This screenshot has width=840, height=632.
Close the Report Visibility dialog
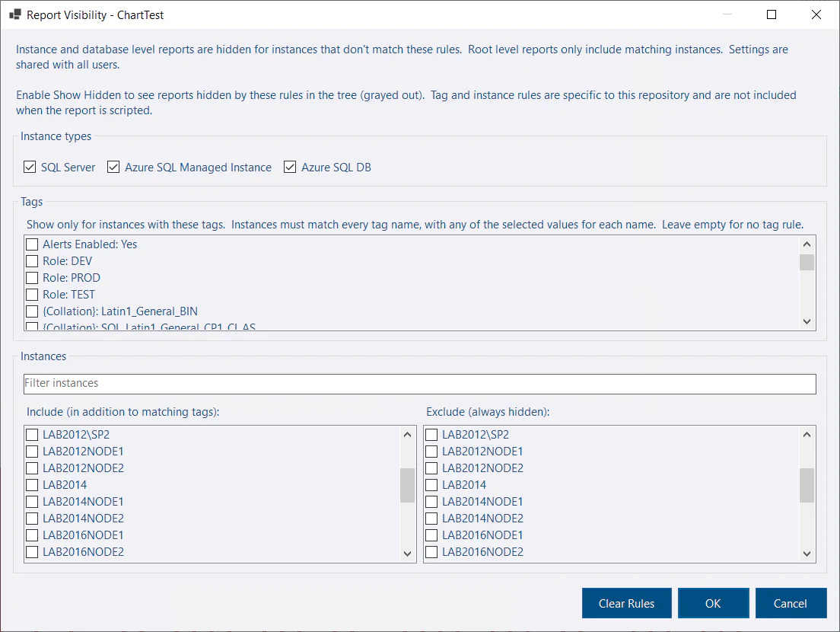click(x=816, y=14)
